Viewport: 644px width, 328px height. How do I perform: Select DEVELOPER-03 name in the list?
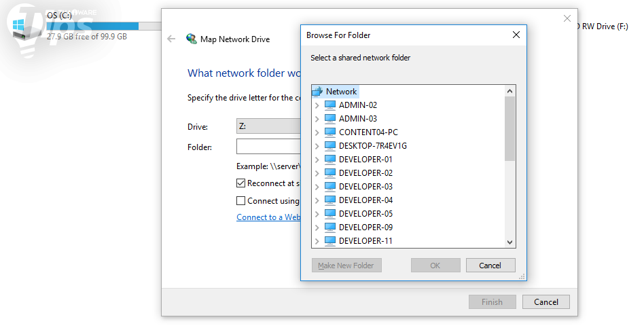[365, 186]
